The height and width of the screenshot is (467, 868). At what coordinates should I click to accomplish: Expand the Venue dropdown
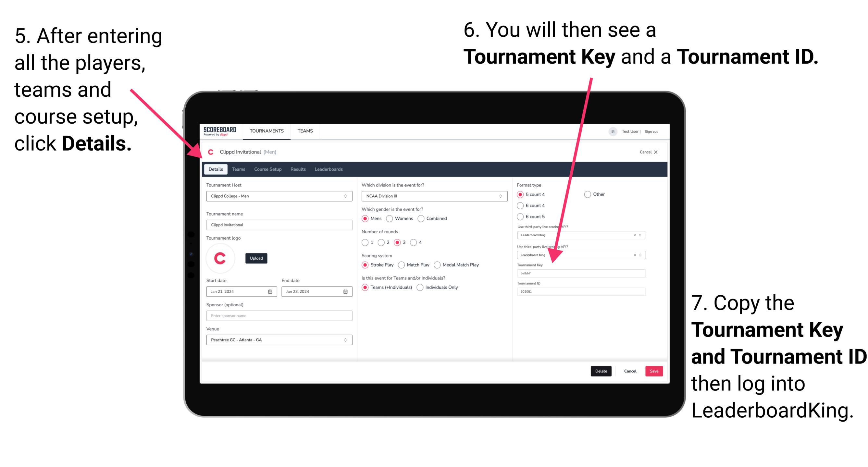345,340
